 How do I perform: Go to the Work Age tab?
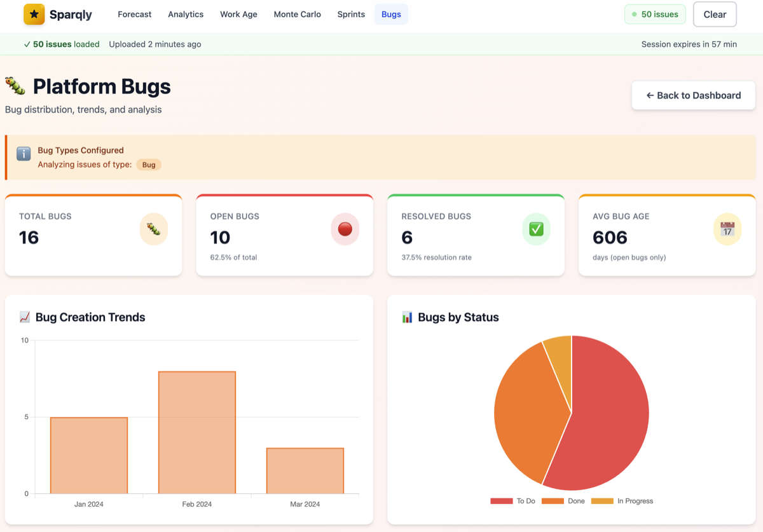point(238,14)
